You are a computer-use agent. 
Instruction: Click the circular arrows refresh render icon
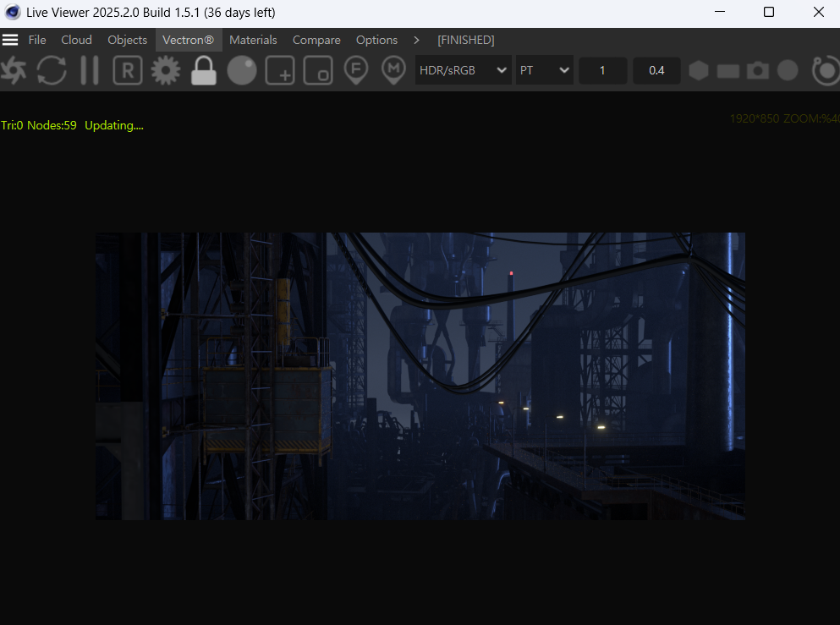tap(52, 70)
